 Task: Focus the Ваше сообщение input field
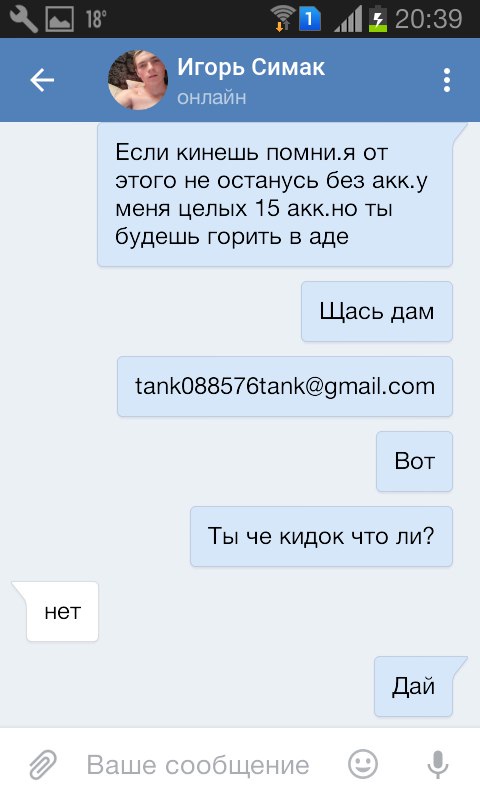click(198, 765)
